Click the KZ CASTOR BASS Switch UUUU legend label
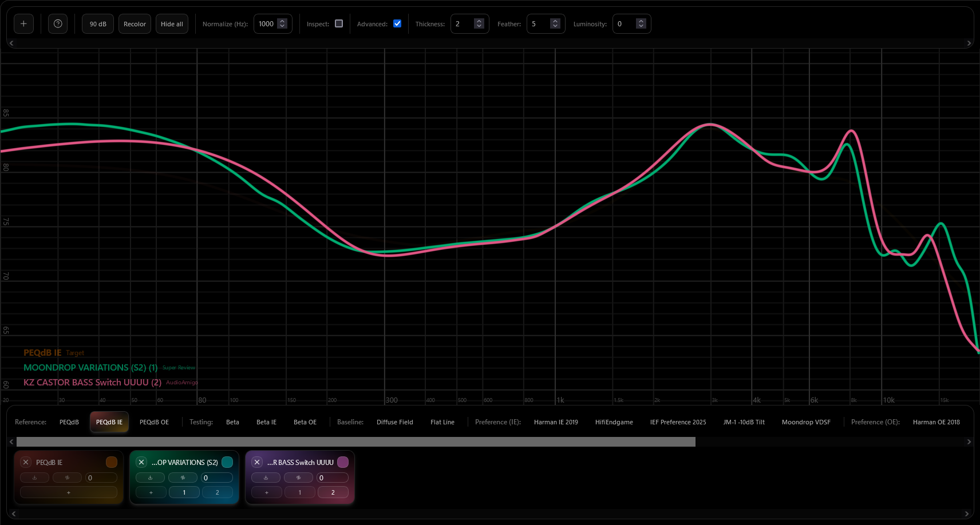The image size is (980, 525). point(92,383)
